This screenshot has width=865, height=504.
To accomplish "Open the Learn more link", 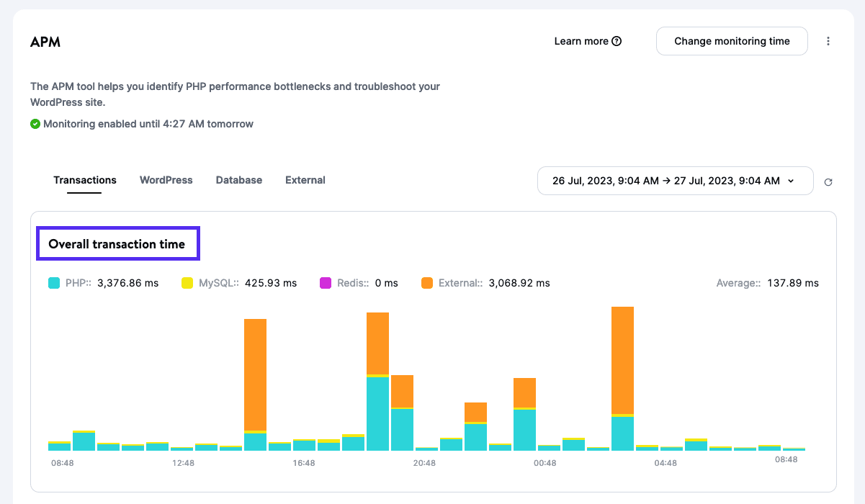I will point(581,41).
